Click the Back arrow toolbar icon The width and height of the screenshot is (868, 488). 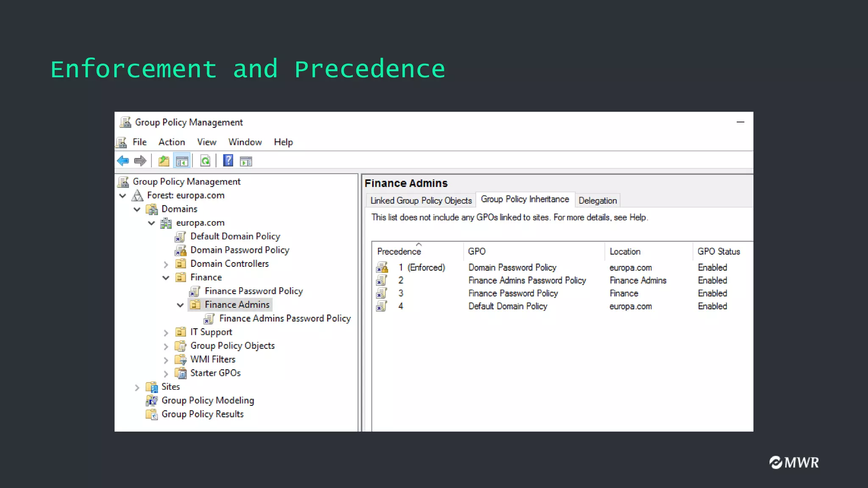click(123, 161)
